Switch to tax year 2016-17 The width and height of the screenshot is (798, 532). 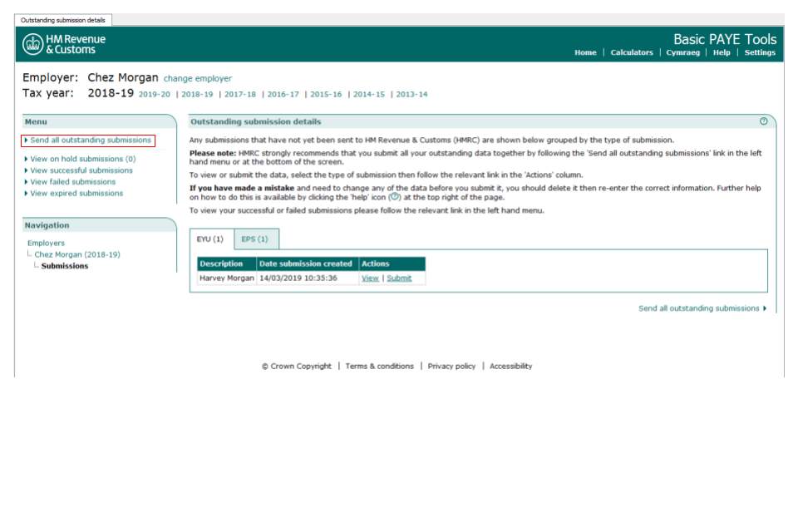click(x=283, y=94)
